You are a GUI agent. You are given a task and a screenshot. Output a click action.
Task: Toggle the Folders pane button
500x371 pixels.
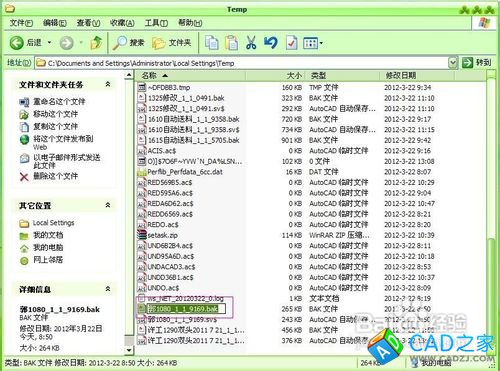pos(172,43)
